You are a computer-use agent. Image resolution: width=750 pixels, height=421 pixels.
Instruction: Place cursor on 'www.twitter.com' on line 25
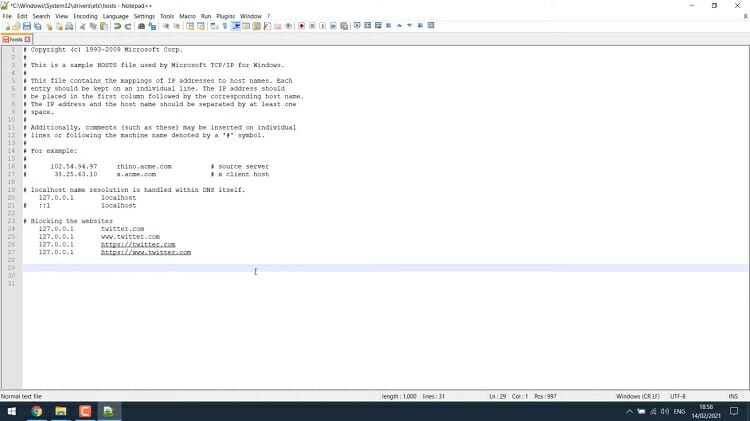click(x=130, y=236)
